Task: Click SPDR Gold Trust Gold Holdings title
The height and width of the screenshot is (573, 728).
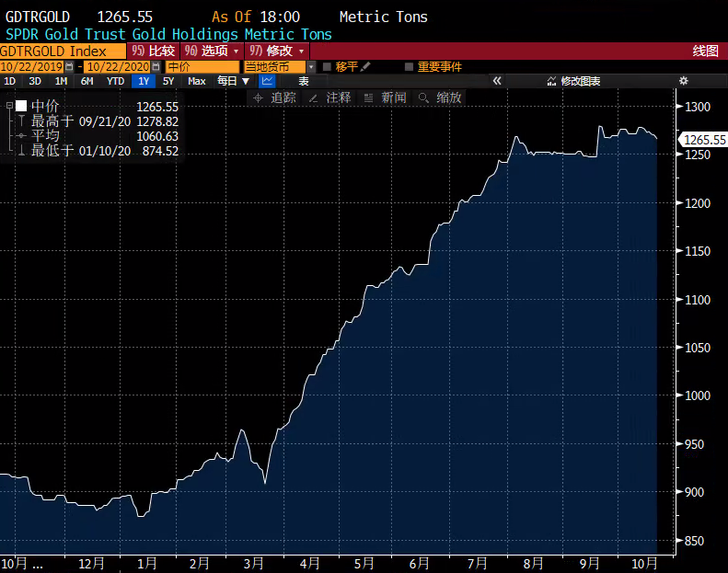Action: (x=168, y=34)
